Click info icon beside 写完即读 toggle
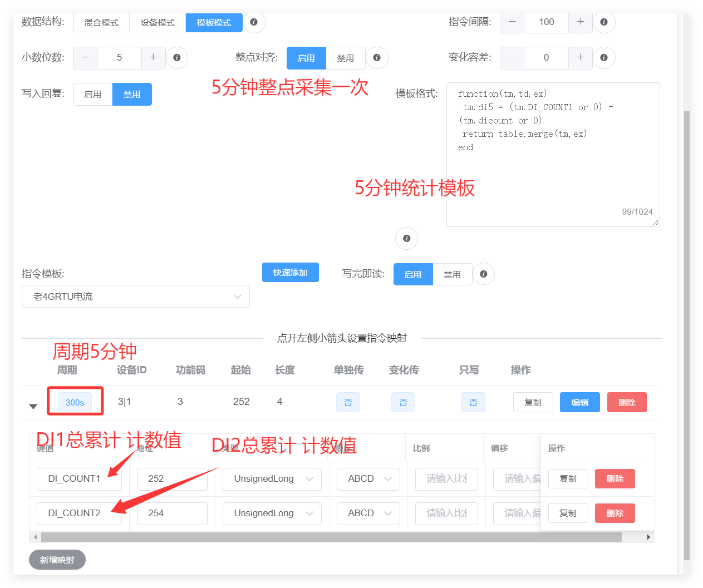Image resolution: width=703 pixels, height=588 pixels. click(x=484, y=274)
